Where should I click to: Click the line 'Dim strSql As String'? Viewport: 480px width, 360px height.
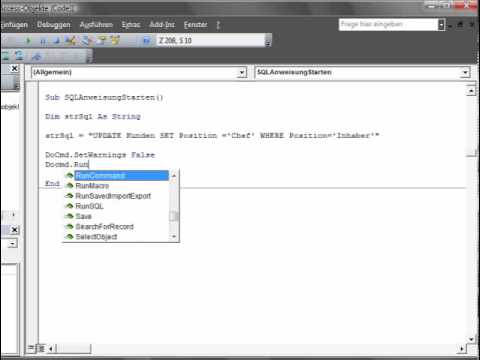coord(93,116)
